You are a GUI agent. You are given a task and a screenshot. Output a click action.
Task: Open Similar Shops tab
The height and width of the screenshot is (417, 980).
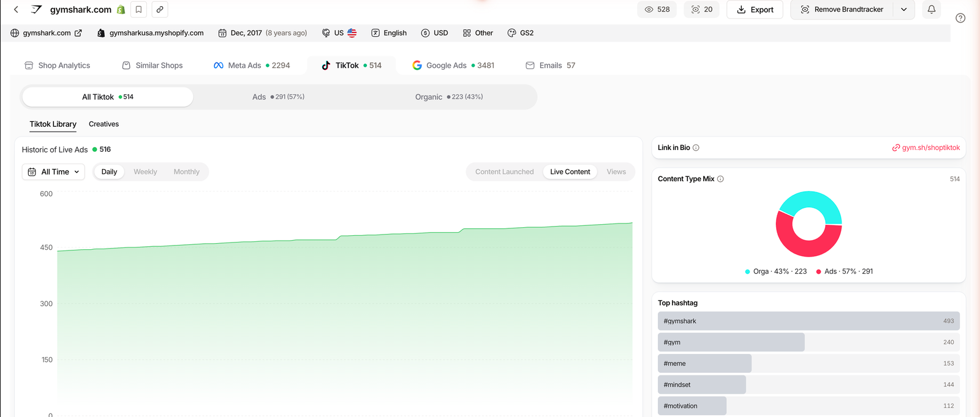pyautogui.click(x=152, y=66)
